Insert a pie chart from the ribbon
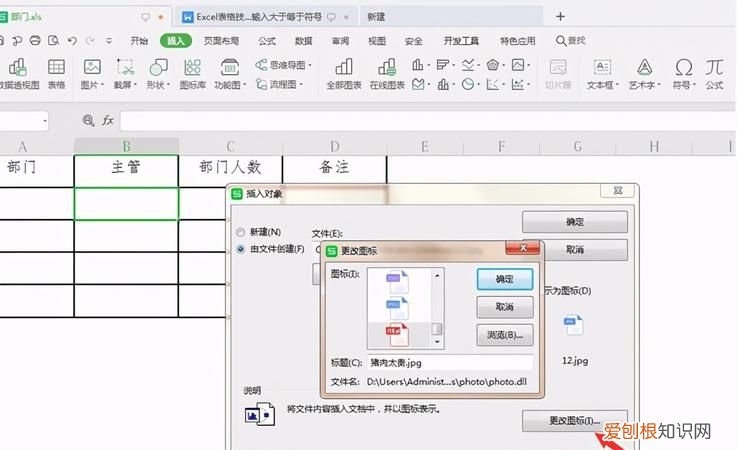 tap(467, 85)
